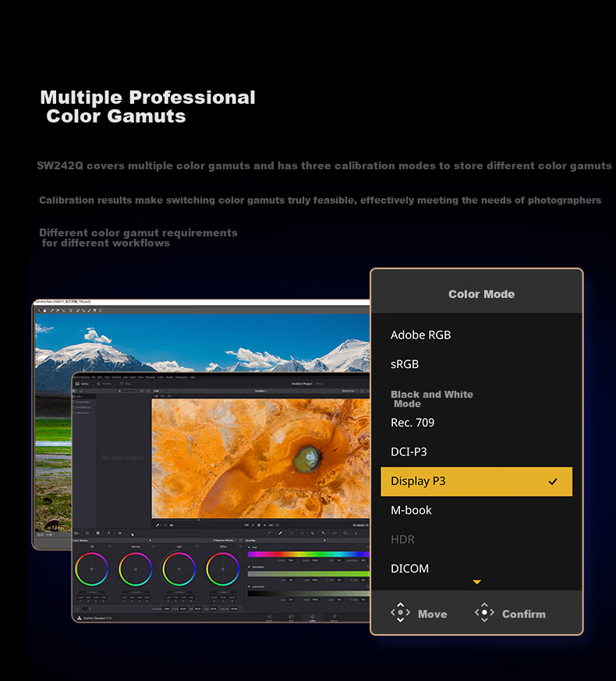Choose the greyed-out HDR entry

tap(402, 539)
